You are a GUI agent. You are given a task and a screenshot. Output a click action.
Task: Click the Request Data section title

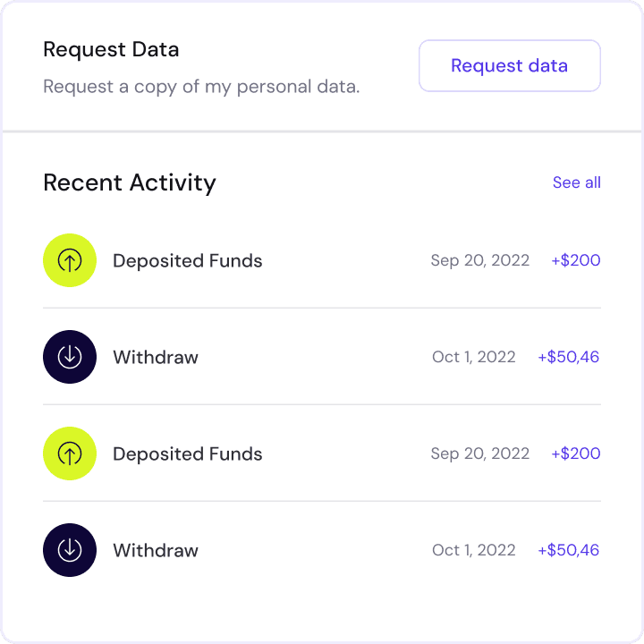[x=111, y=50]
